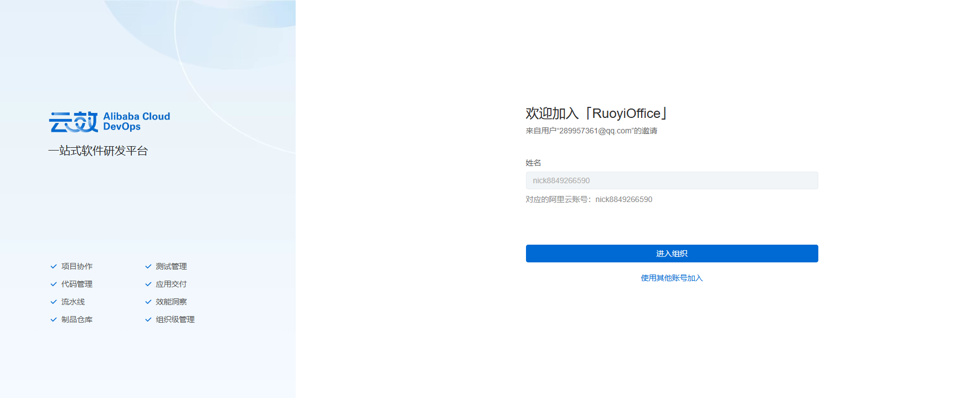
Task: Click the checkmark beside 组织级管理
Action: pos(148,319)
